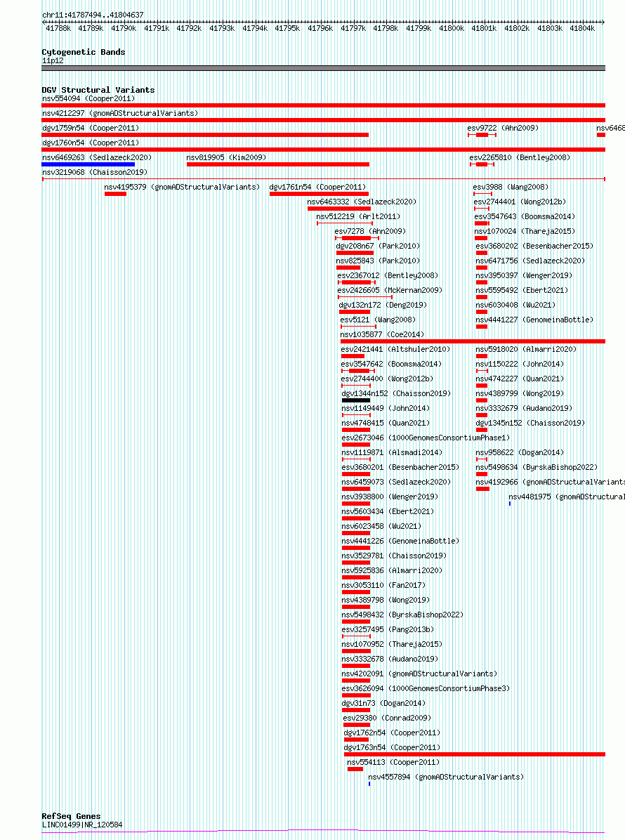Select esv2367012 (Bentley2008) label

(388, 275)
